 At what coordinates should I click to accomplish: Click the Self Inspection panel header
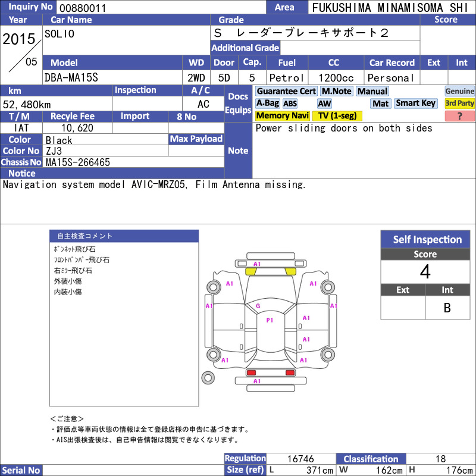425,239
